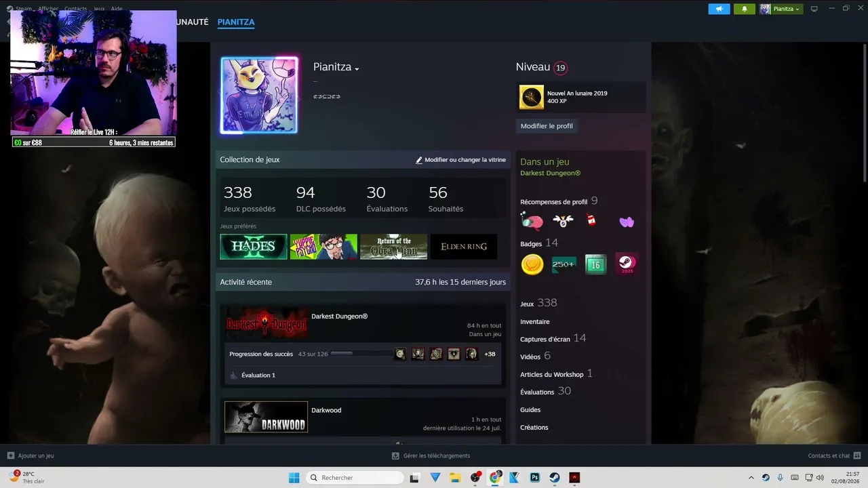Click the fifth Darkest Dungeon achievement icon

pyautogui.click(x=471, y=354)
